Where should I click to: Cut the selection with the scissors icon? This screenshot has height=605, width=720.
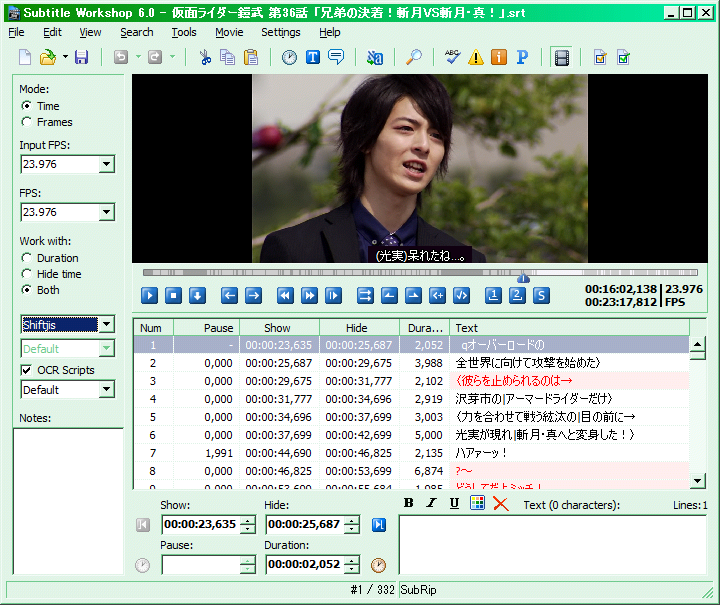(x=205, y=57)
